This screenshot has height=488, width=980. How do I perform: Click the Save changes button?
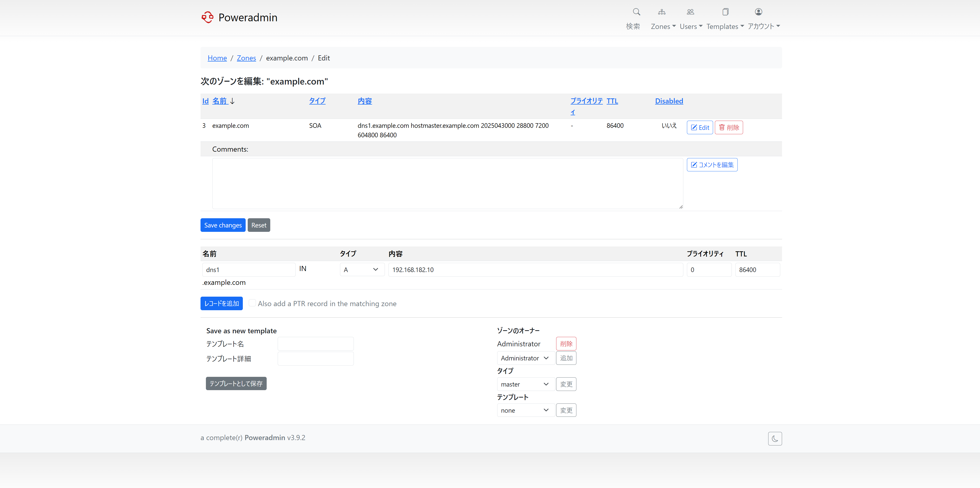coord(223,225)
